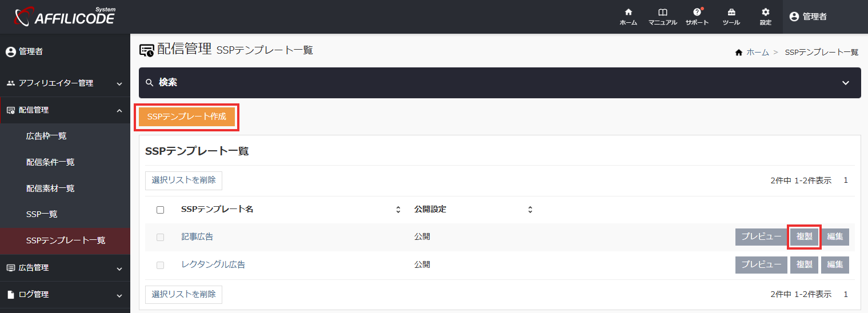This screenshot has width=868, height=313.
Task: Open 広告枠一覧 in the sidebar
Action: 47,136
